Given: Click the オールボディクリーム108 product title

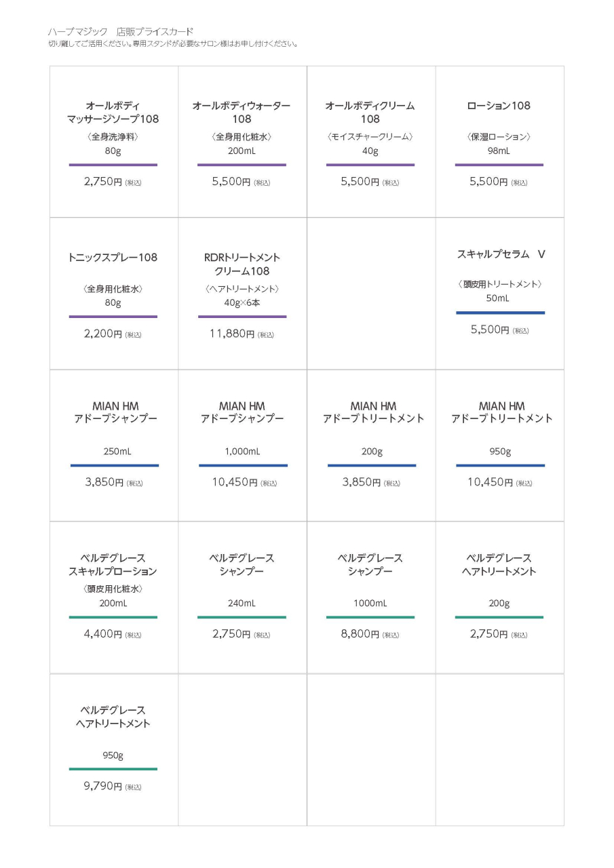Looking at the screenshot, I should 370,113.
